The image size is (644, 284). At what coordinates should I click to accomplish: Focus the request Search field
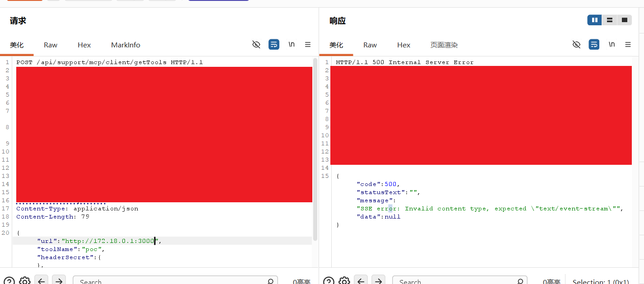coord(175,281)
